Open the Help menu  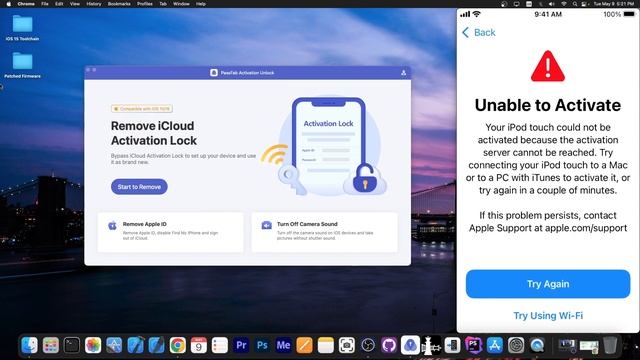[x=200, y=4]
